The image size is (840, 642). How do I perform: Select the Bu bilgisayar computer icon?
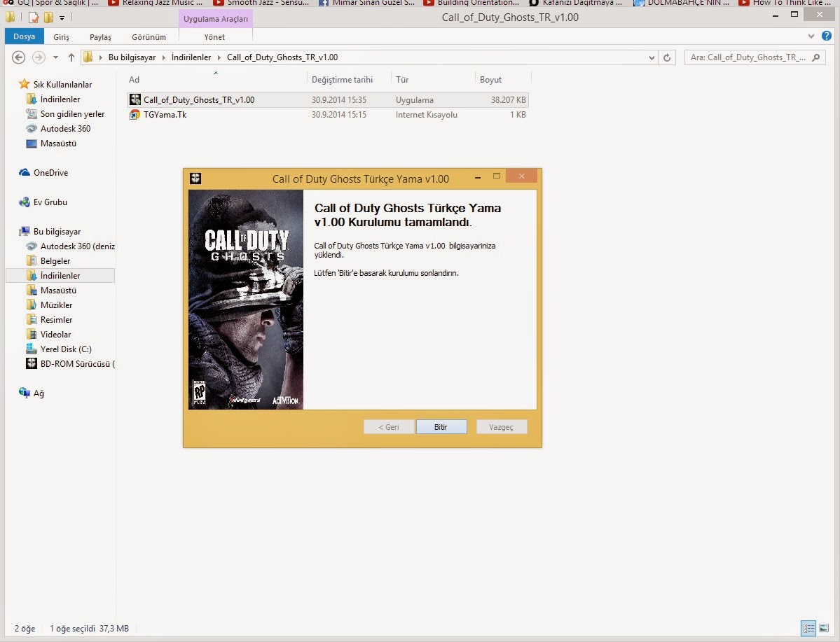tap(24, 231)
